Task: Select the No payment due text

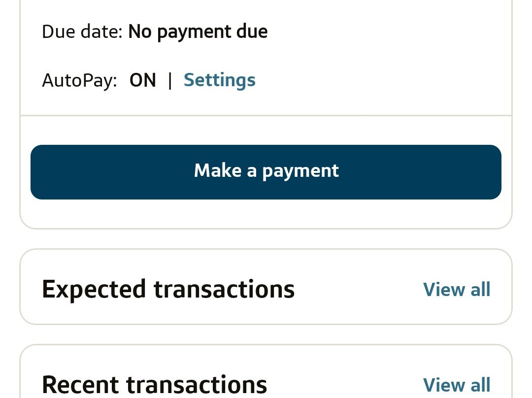Action: point(198,32)
